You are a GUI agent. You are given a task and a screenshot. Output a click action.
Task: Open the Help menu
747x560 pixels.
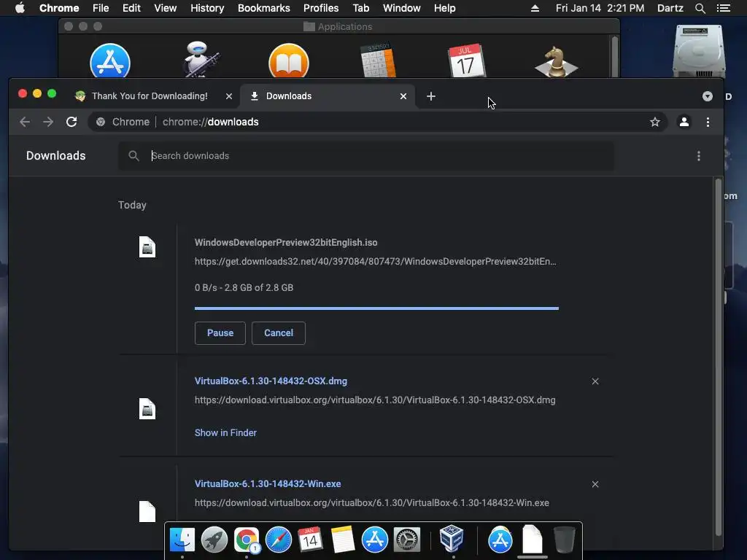tap(444, 8)
